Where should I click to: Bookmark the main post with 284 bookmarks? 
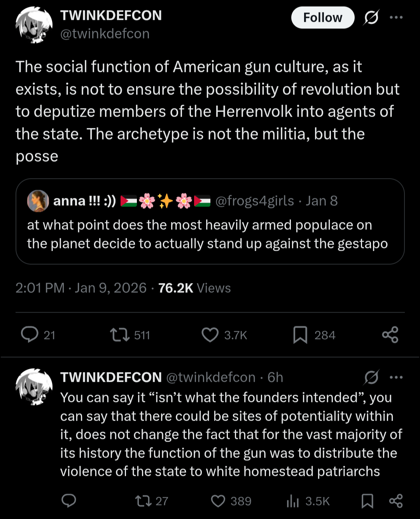300,335
